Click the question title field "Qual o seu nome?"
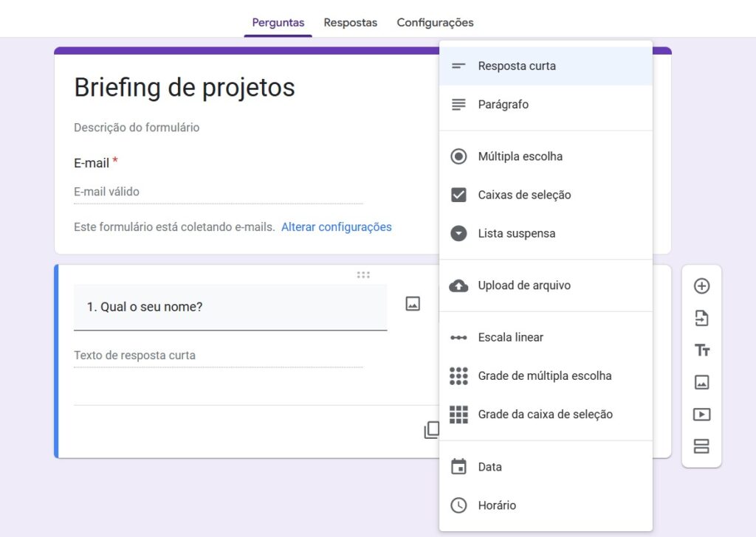Image resolution: width=756 pixels, height=537 pixels. coord(230,307)
